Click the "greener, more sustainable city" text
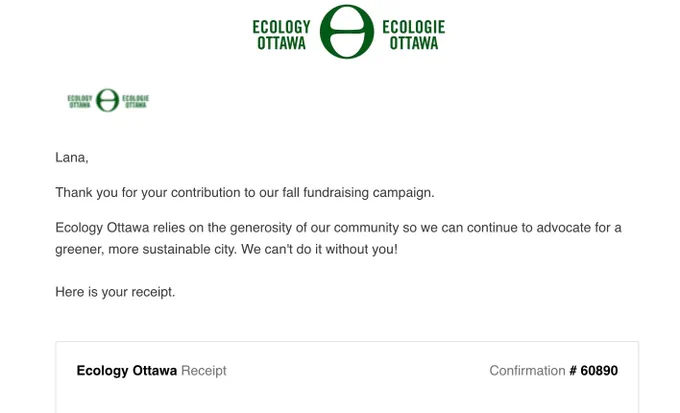The image size is (680, 413). (x=144, y=249)
